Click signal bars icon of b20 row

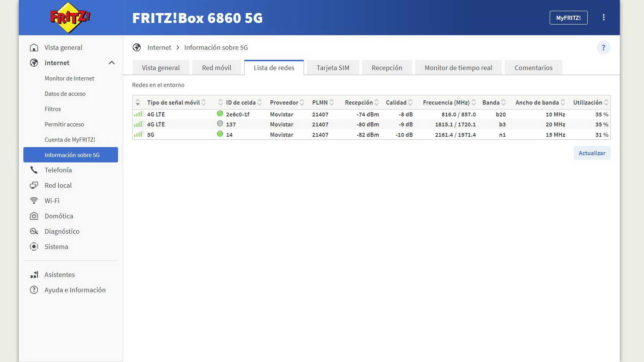pos(138,114)
